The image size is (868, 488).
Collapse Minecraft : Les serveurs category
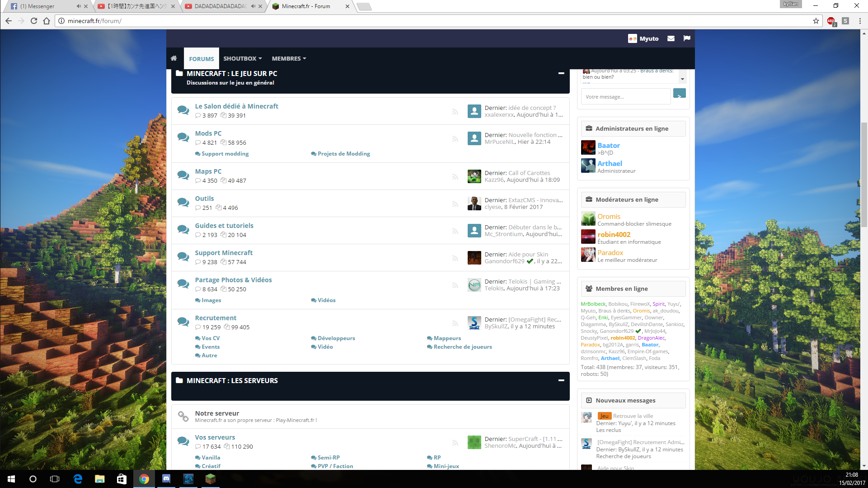[x=561, y=380]
